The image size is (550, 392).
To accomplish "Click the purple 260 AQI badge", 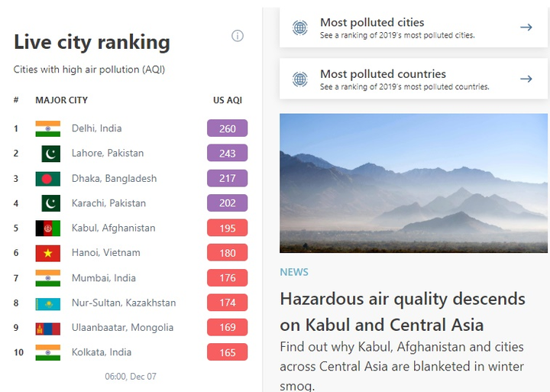I will (x=227, y=128).
